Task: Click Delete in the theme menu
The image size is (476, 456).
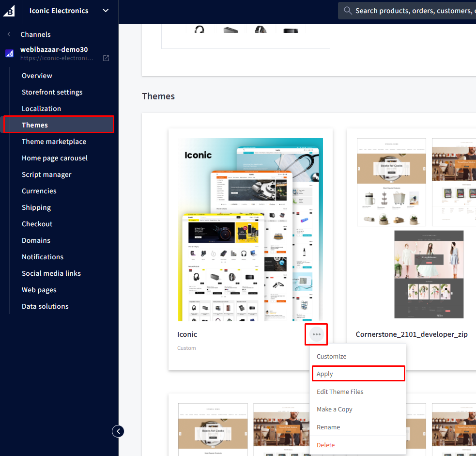Action: pos(325,445)
